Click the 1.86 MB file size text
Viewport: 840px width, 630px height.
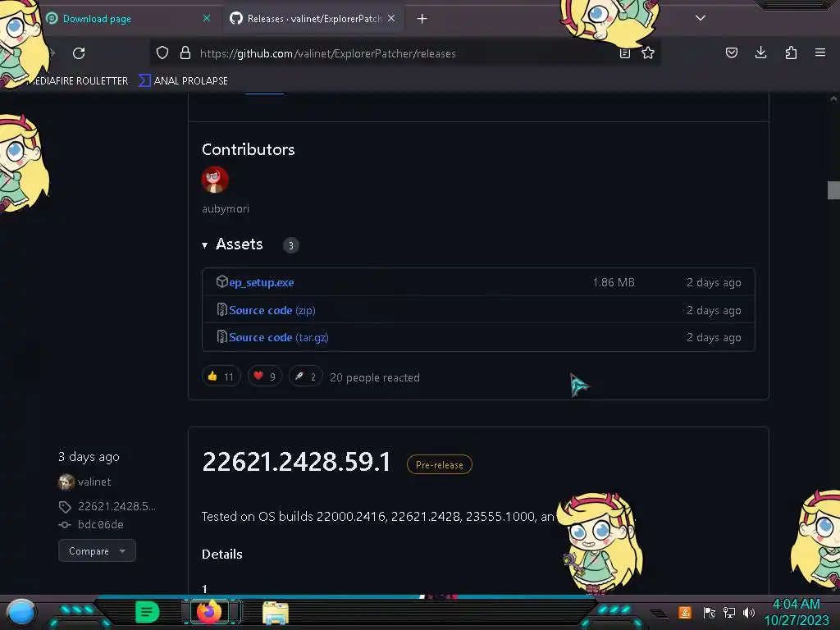click(x=614, y=282)
